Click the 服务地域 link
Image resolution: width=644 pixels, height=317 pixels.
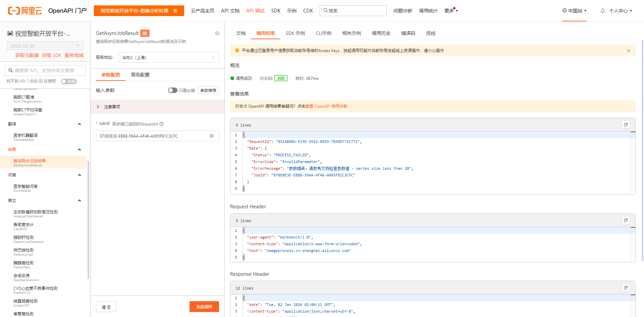[x=74, y=55]
